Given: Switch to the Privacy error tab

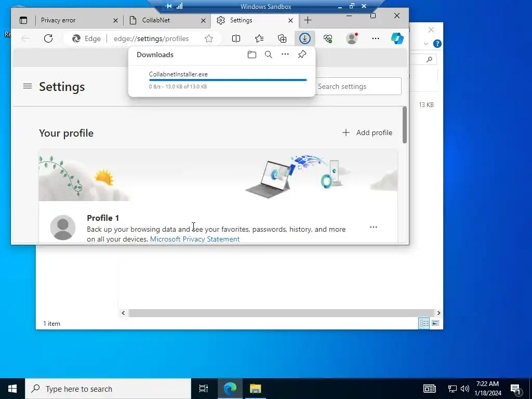Looking at the screenshot, I should pyautogui.click(x=78, y=20).
